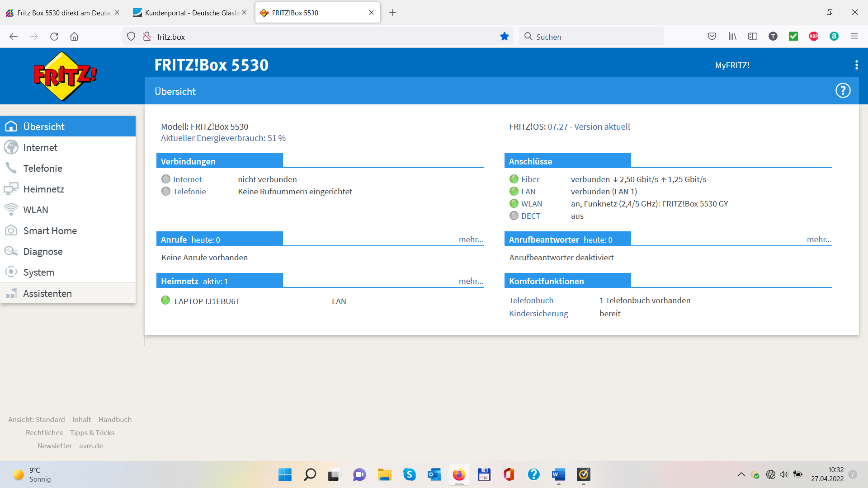
Task: Open weather widget showing 9°C Sonnig
Action: [x=32, y=474]
